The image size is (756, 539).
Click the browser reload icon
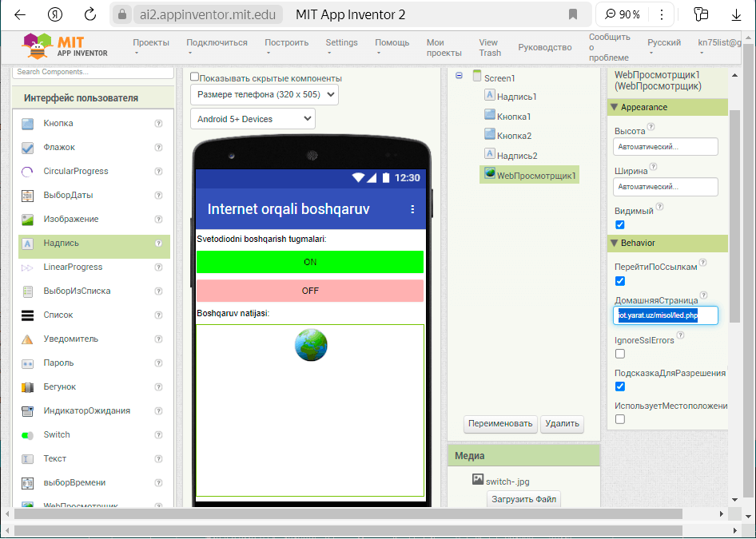pyautogui.click(x=90, y=14)
